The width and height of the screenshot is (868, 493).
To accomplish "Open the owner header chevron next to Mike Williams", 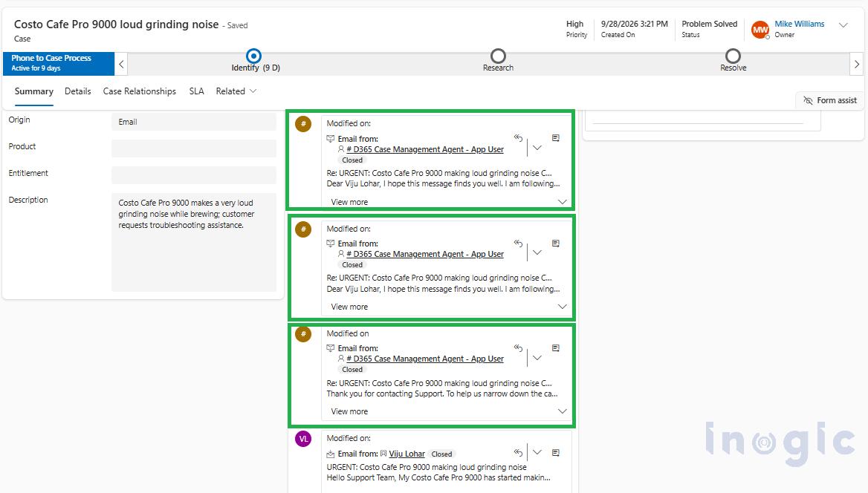I will click(843, 25).
